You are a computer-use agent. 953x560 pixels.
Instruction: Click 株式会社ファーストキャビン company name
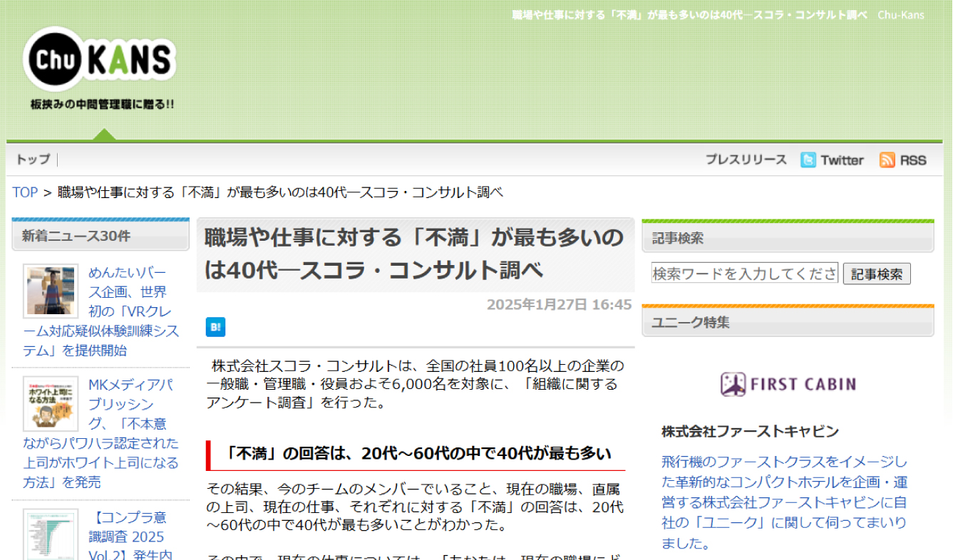coord(750,431)
